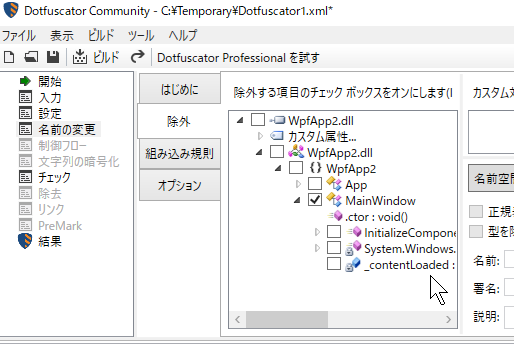Click the tag icon of カスタム属性
The width and height of the screenshot is (514, 361).
pyautogui.click(x=277, y=136)
